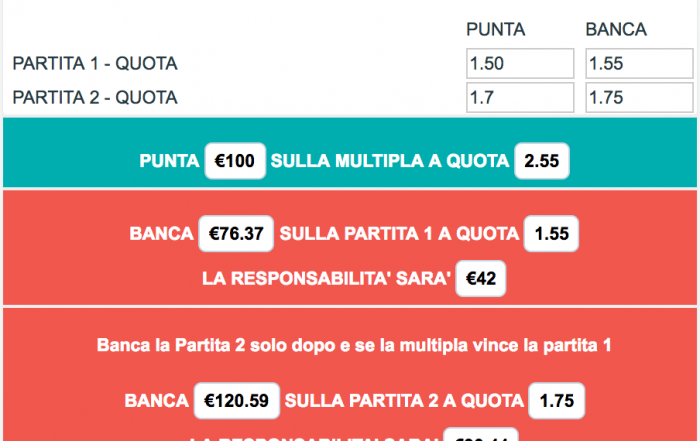Click the "LA RESPONSABILITA' SARA'" label beside €42
This screenshot has height=441, width=700.
[326, 279]
